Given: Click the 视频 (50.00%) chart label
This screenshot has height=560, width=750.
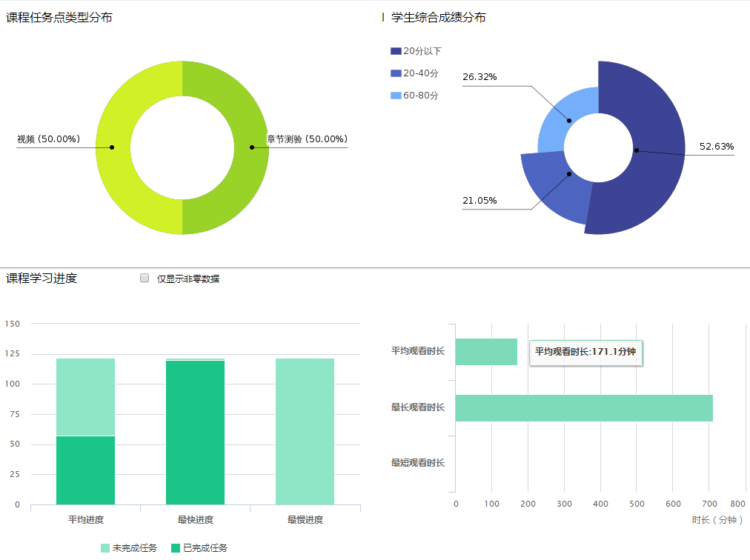Looking at the screenshot, I should [x=49, y=139].
